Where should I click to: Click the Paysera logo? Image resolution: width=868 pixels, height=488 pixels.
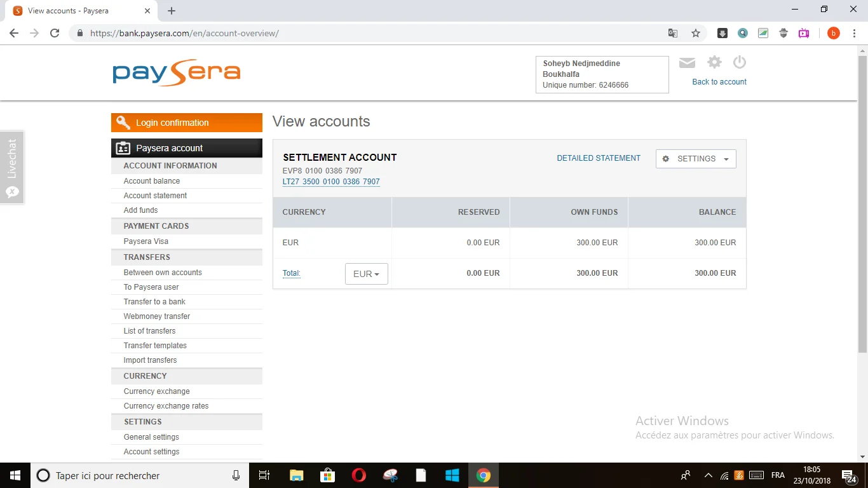177,73
